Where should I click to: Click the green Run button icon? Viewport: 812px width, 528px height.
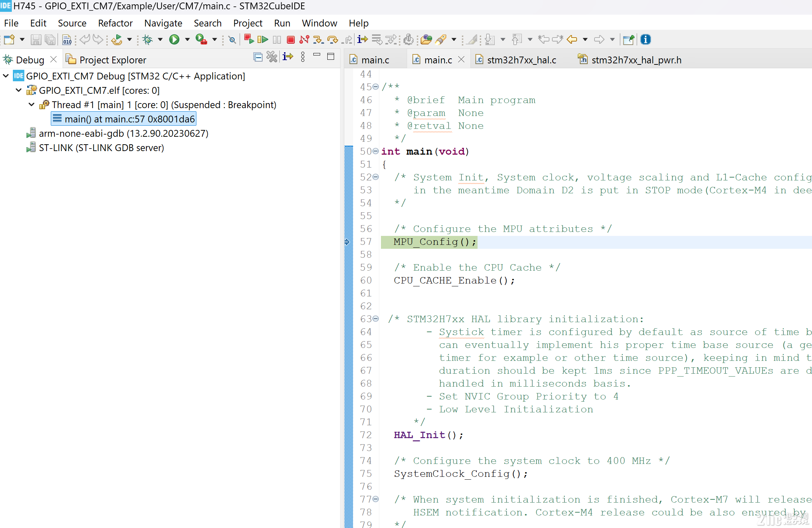click(x=174, y=39)
